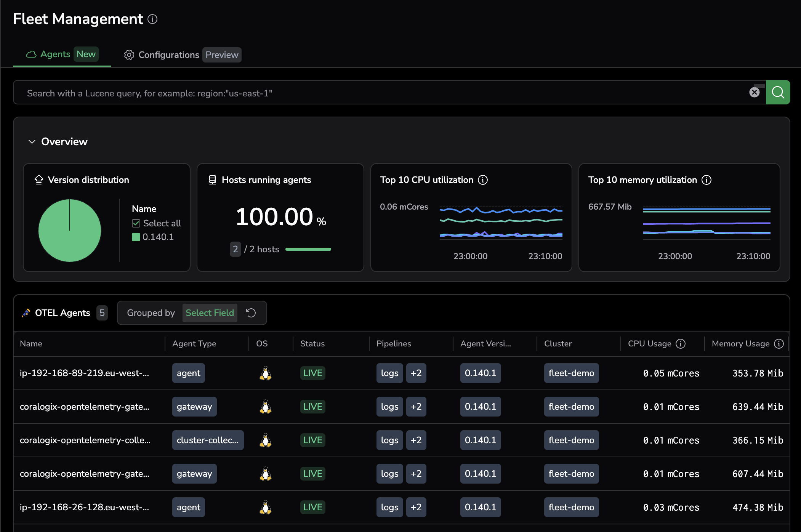Click the Linux penguin icon in first row
Screen dimensions: 801x532
tap(265, 373)
